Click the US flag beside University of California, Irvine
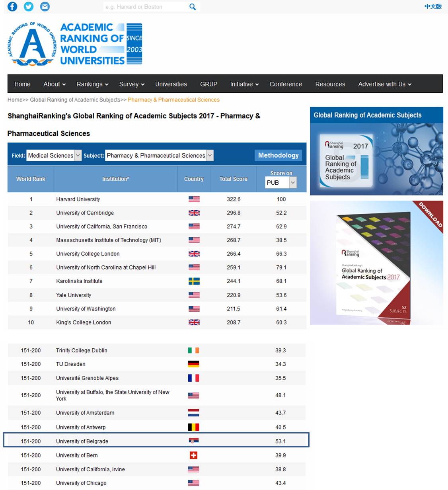Screen dimensions: 448x490 [x=194, y=469]
